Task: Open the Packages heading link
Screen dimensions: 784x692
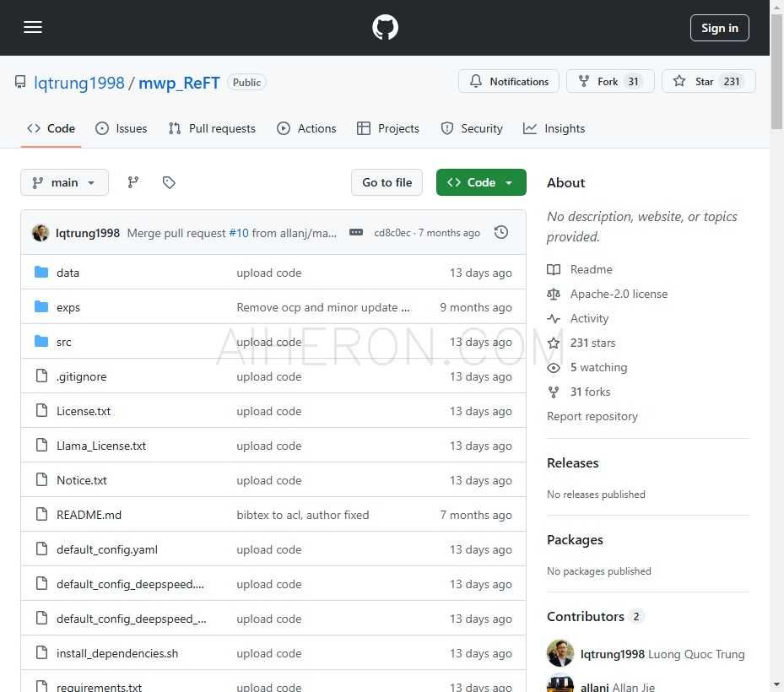Action: [x=575, y=540]
